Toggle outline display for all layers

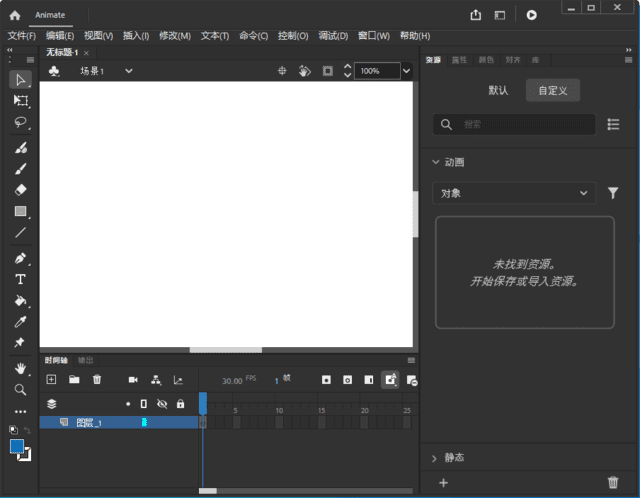point(143,404)
